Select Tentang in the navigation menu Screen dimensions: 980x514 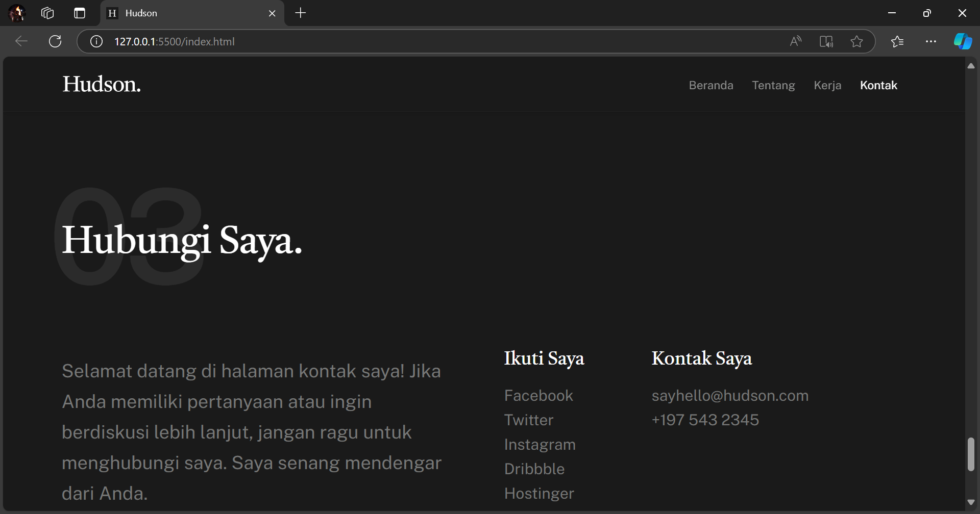coord(773,85)
